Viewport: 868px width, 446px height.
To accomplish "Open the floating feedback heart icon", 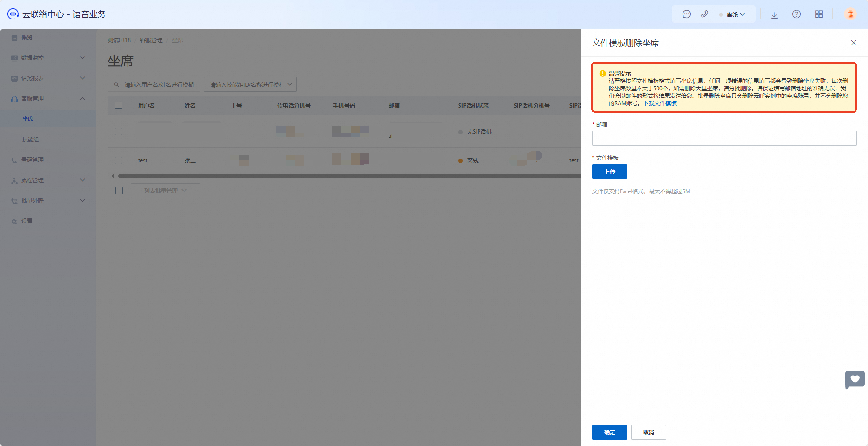I will click(855, 380).
